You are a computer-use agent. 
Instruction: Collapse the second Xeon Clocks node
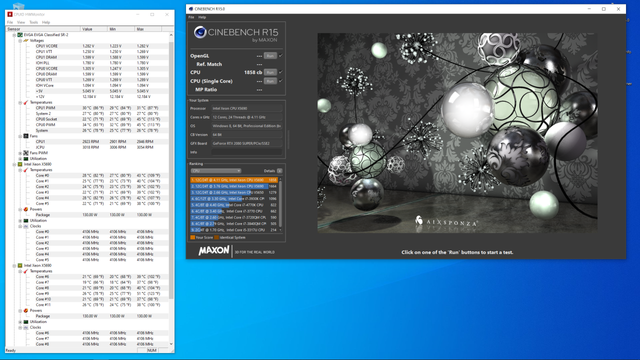click(20, 327)
